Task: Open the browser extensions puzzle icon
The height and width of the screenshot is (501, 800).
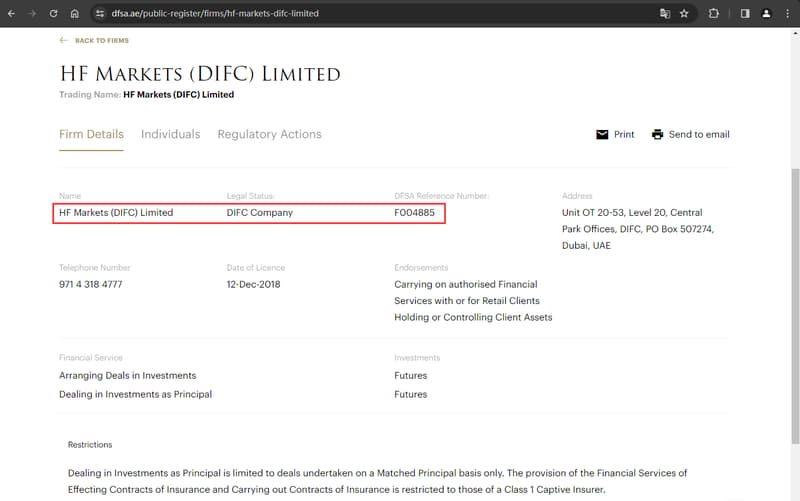Action: click(714, 14)
